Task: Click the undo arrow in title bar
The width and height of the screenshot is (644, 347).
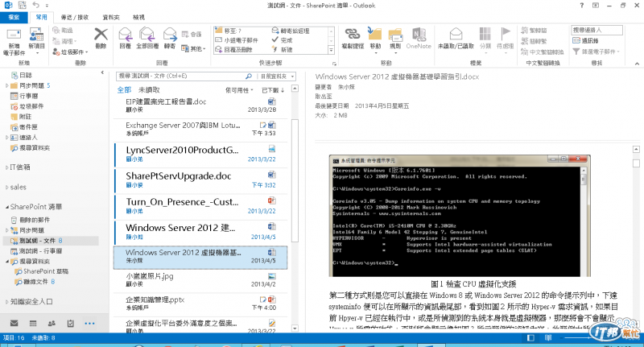Action: (36, 5)
